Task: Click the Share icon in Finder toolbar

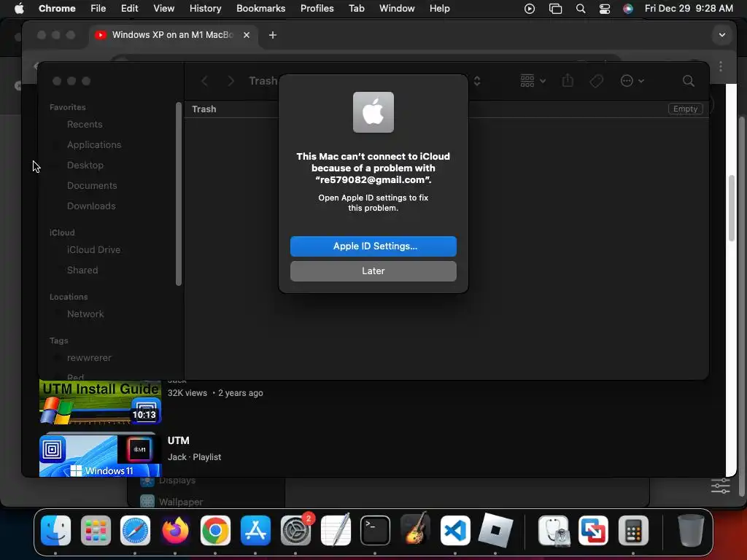Action: point(568,80)
